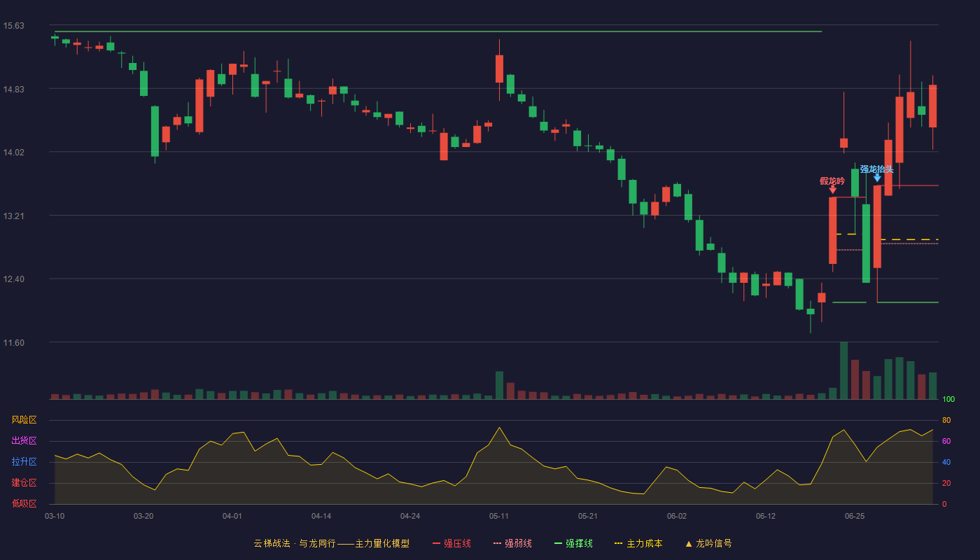Click the 14.02 price axis label
The image size is (980, 560).
(x=13, y=153)
